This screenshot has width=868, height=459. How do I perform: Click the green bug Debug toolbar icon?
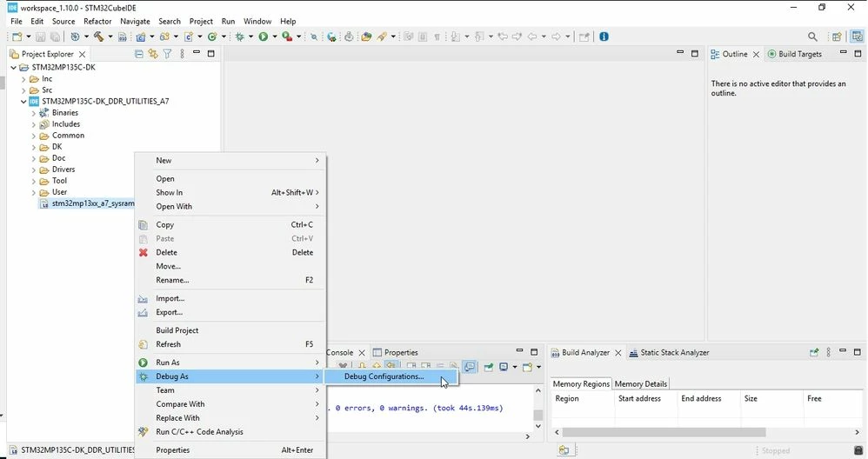coord(240,37)
